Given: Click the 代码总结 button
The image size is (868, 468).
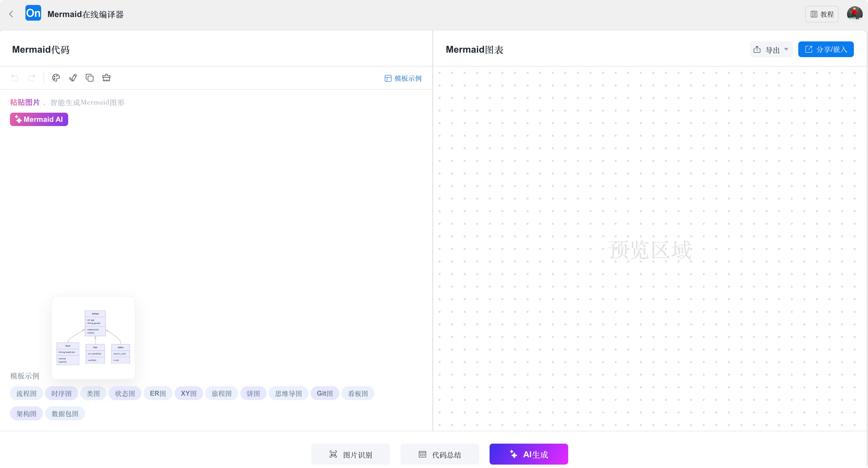Looking at the screenshot, I should [x=440, y=454].
